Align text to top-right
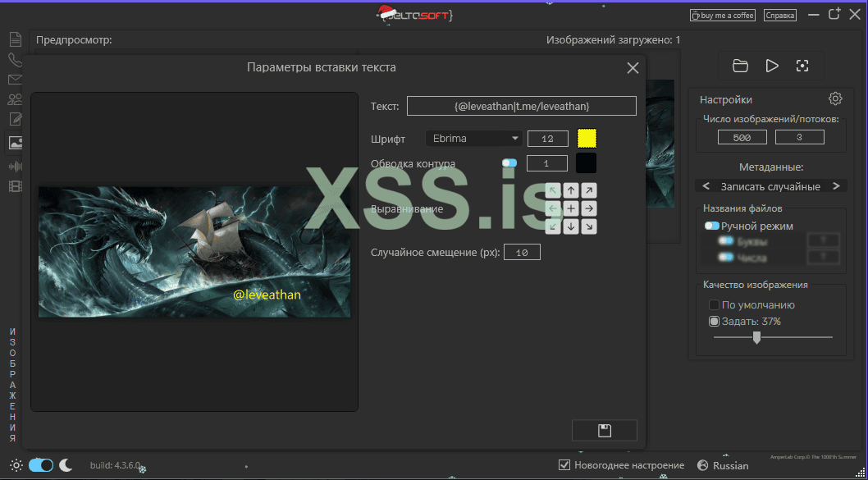This screenshot has width=868, height=480. point(589,190)
